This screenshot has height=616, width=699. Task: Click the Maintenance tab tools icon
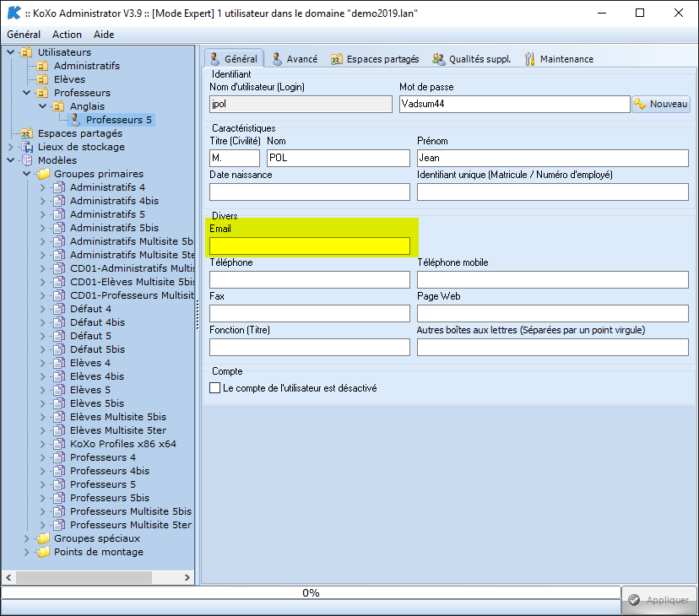(529, 59)
